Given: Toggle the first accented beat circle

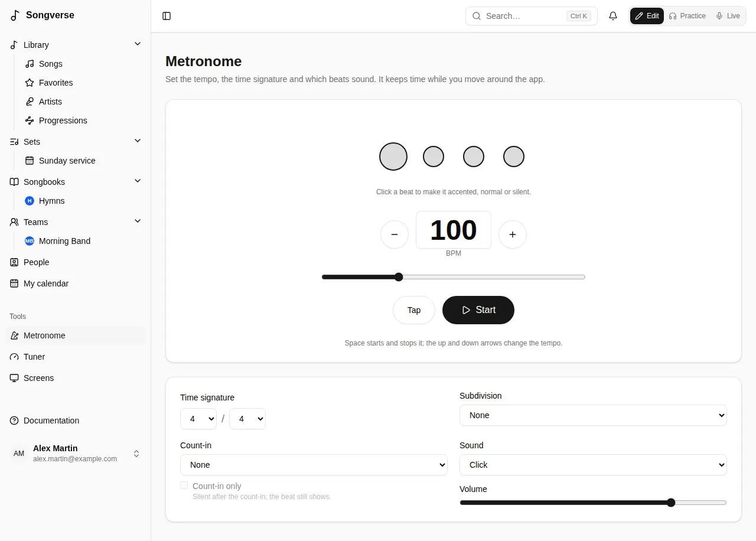Looking at the screenshot, I should pyautogui.click(x=393, y=157).
